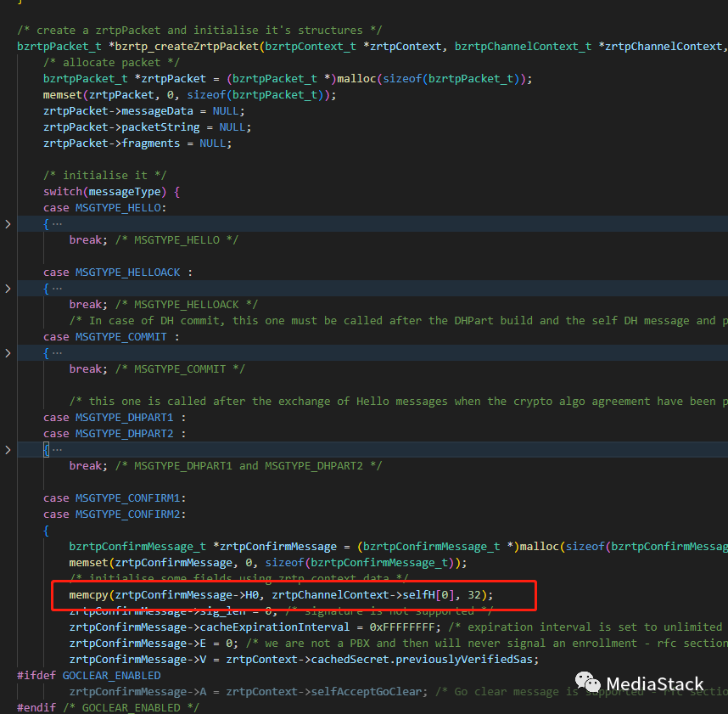Click the memcpy call in the highlighted line
This screenshot has height=714, width=728.
coord(88,595)
